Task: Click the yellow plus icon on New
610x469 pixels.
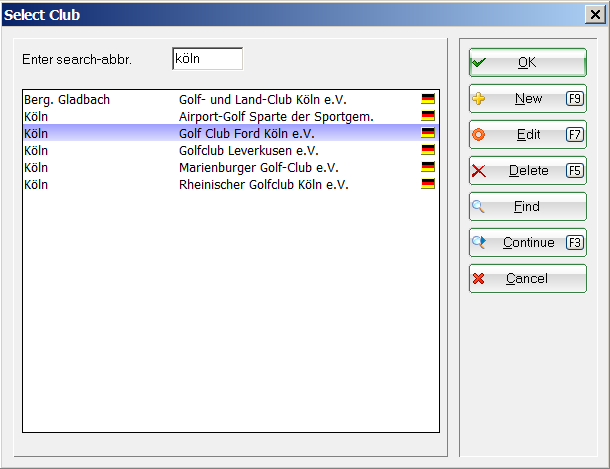Action: (x=479, y=98)
